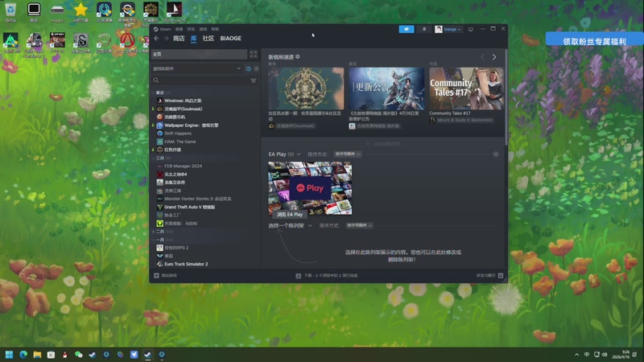Open the 更新公告 news thumbnail
Screen dimensions: 644x362
pos(386,88)
